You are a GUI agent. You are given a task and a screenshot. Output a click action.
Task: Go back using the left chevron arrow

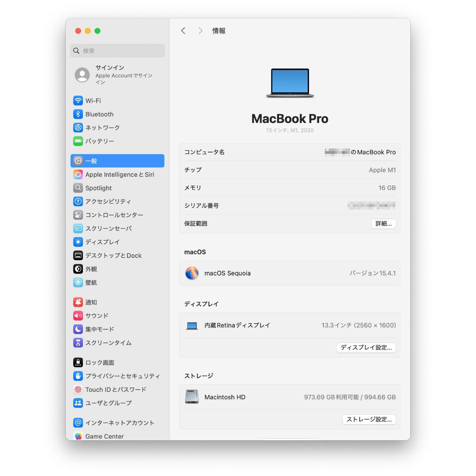[x=183, y=30]
